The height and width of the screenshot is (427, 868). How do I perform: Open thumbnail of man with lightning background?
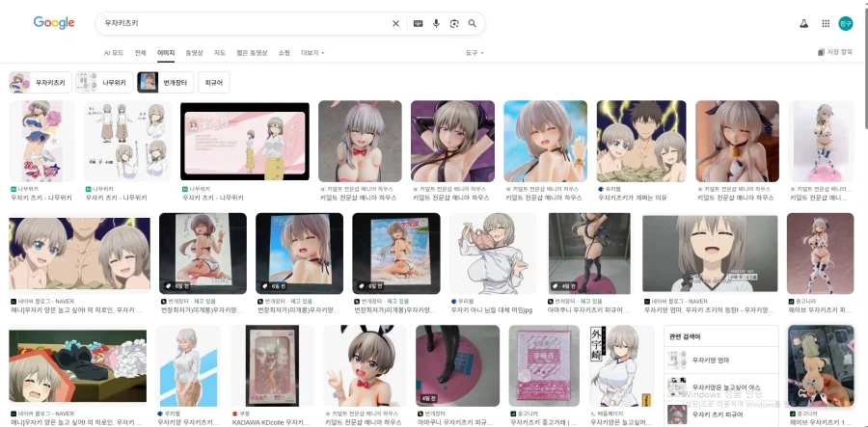pyautogui.click(x=641, y=141)
